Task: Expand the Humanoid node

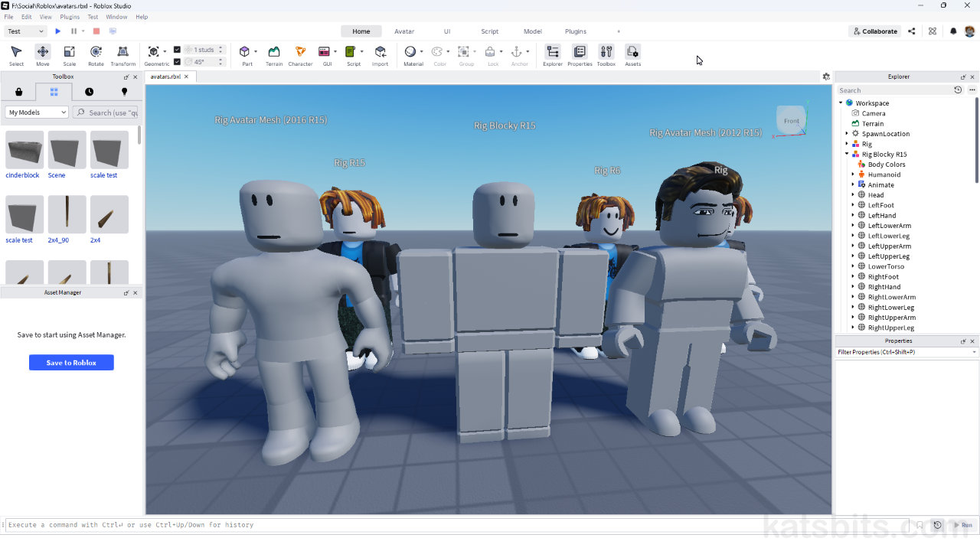Action: pyautogui.click(x=853, y=174)
